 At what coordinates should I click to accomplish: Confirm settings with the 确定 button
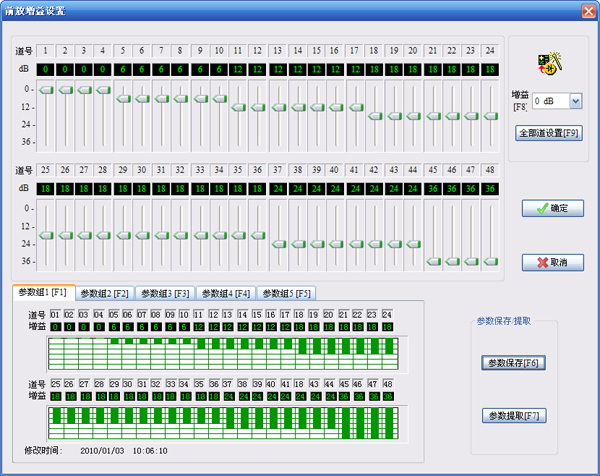pyautogui.click(x=551, y=208)
